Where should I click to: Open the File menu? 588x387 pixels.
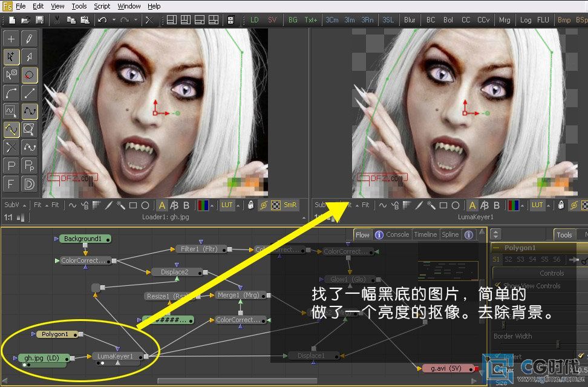click(21, 6)
